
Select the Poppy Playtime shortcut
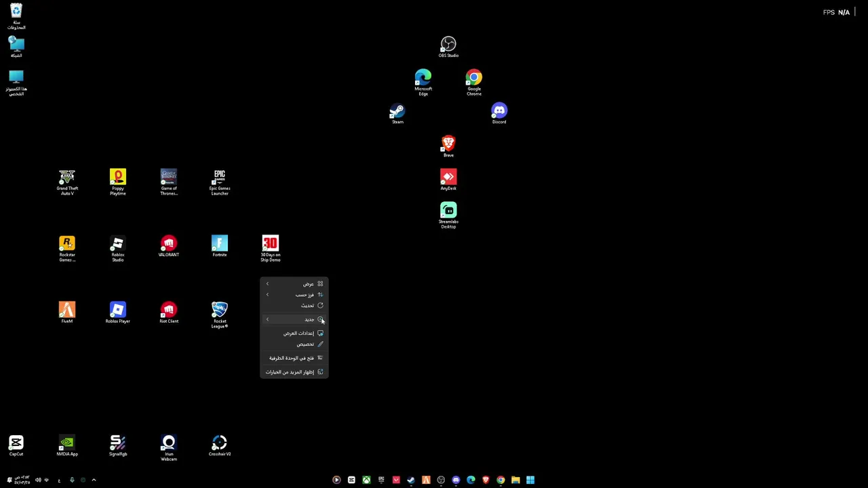(118, 182)
